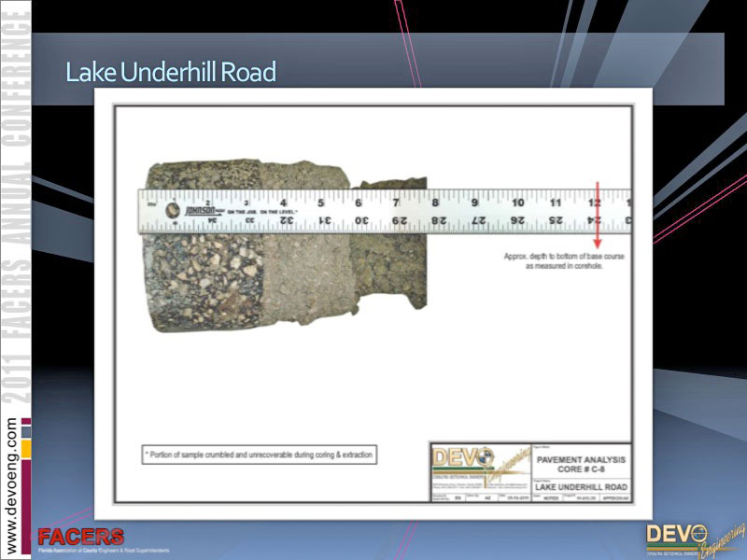Click the 6 inch mark on the ruler
This screenshot has width=747, height=560.
pos(359,202)
